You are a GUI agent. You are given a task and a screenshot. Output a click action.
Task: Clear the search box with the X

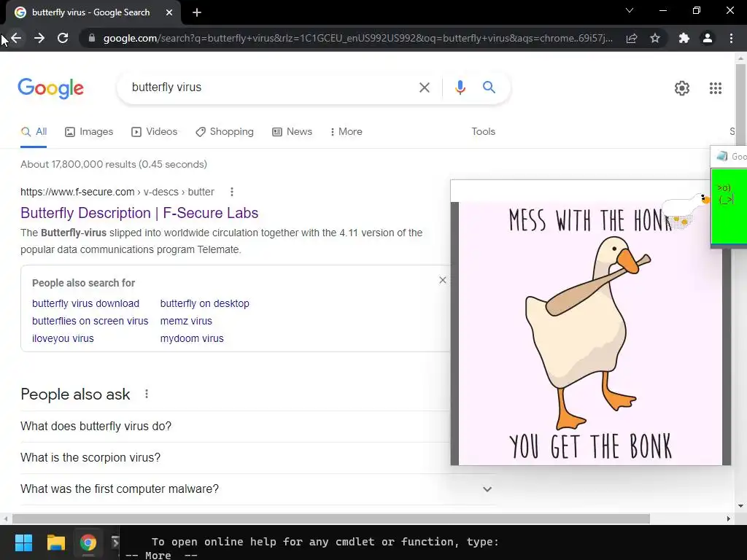click(424, 87)
